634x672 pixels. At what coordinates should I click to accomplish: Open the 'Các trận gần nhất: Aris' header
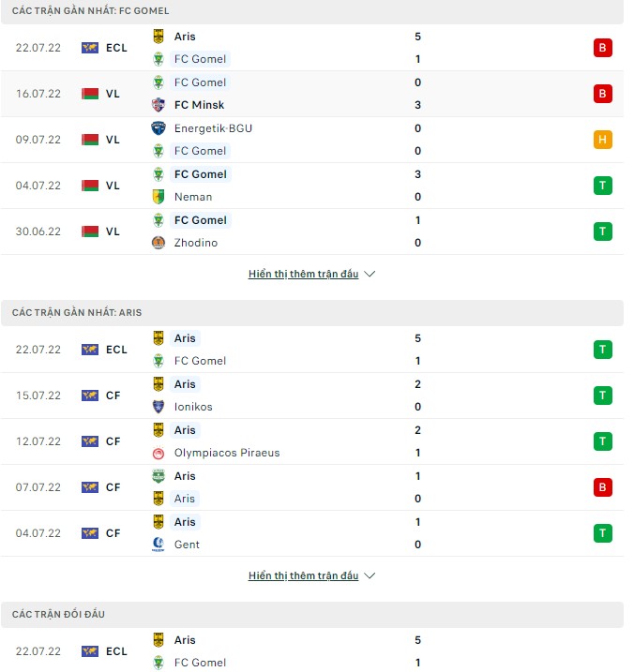point(77,312)
